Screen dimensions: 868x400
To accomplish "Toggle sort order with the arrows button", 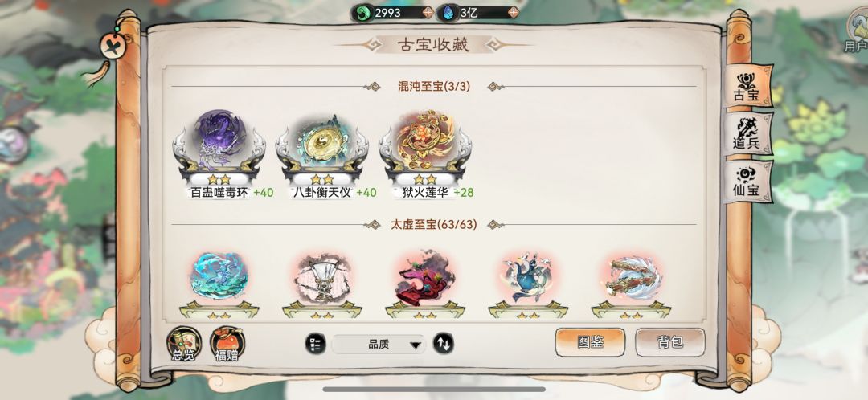I will 443,344.
